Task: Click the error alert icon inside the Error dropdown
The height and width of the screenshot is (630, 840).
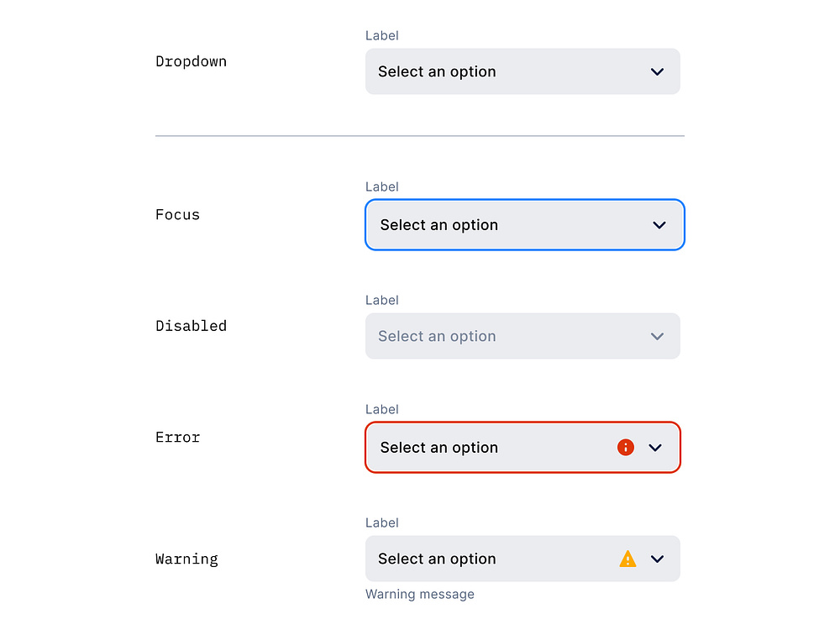Action: [x=626, y=447]
